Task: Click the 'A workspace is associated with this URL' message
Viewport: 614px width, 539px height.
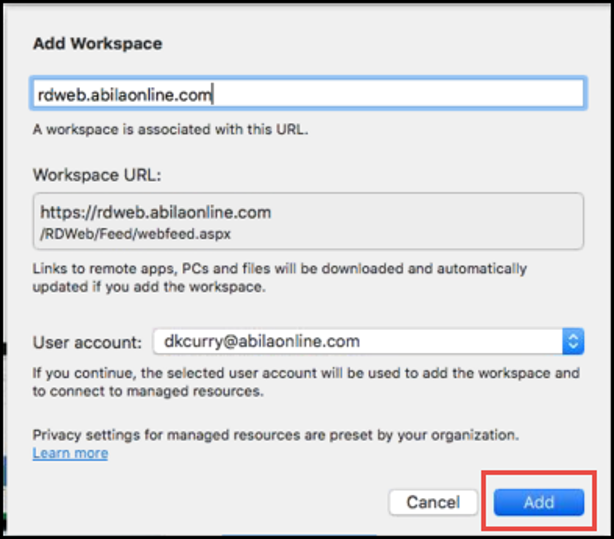Action: 170,129
